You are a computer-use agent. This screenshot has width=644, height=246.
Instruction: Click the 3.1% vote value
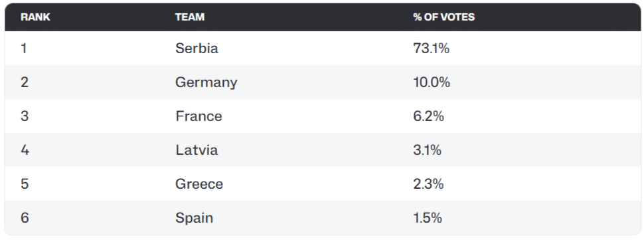427,150
